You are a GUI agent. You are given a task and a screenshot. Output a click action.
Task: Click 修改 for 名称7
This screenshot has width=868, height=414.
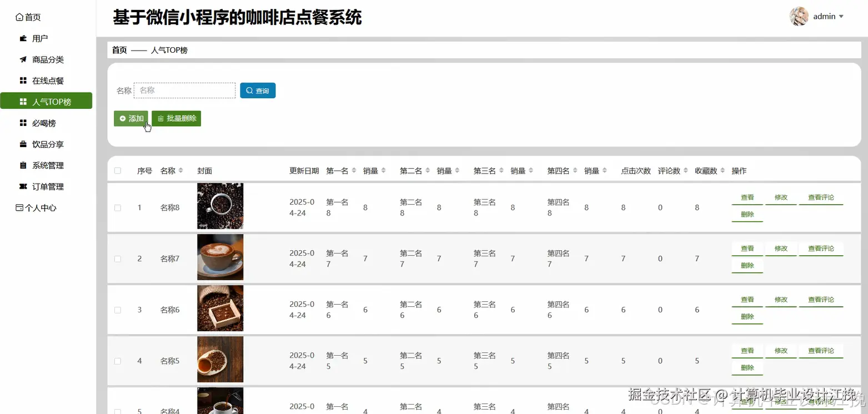pos(781,249)
